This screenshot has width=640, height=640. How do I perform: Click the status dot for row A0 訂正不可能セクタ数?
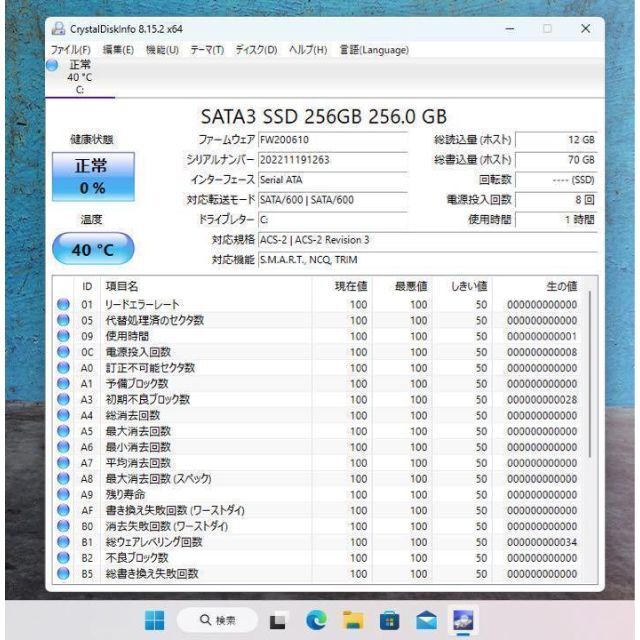63,368
